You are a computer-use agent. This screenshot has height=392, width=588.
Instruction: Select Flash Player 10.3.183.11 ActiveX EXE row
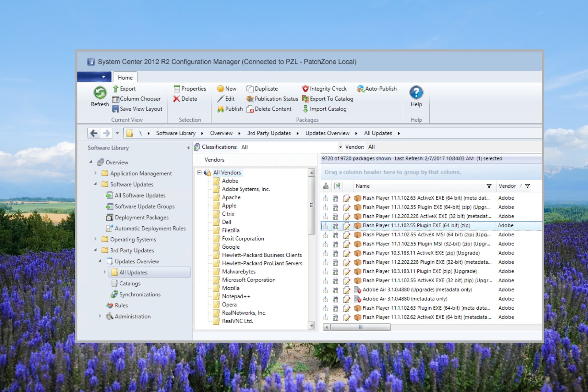tap(431, 253)
